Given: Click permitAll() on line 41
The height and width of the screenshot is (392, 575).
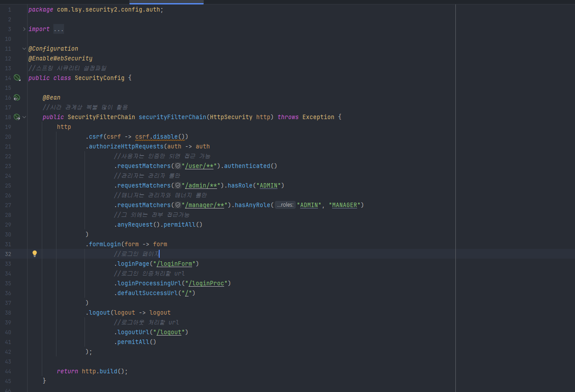Looking at the screenshot, I should coord(137,342).
